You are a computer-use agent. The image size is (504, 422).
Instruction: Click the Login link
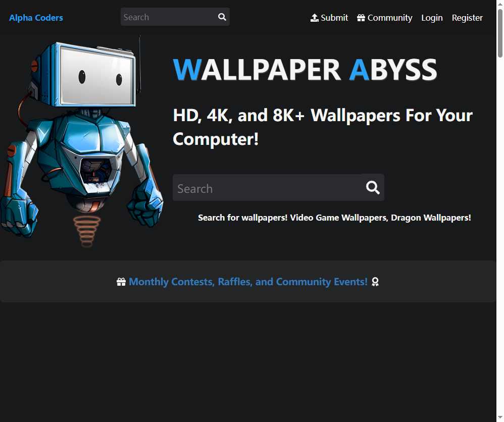[432, 17]
